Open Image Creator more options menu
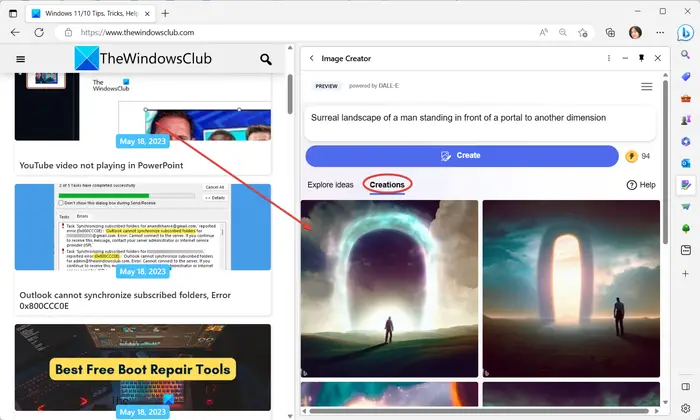This screenshot has width=700, height=420. coord(608,58)
